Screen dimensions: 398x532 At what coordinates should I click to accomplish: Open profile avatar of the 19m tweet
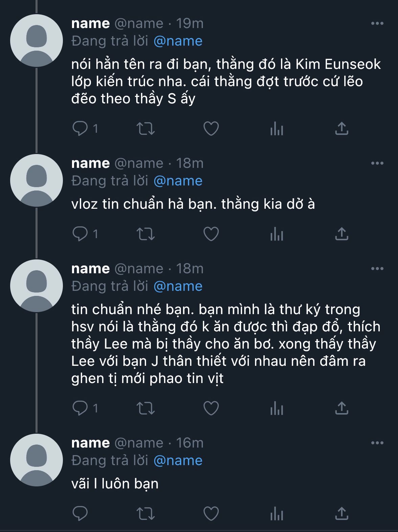coord(37,41)
